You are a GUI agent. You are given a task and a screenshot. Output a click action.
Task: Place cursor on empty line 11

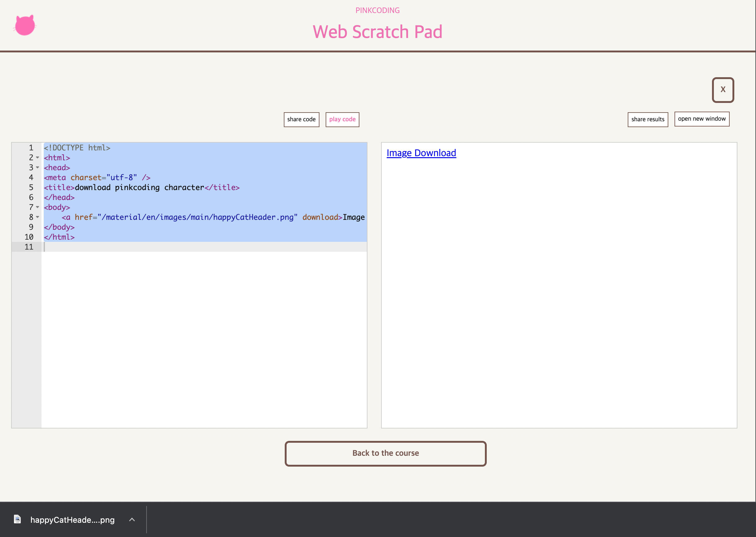click(x=204, y=247)
